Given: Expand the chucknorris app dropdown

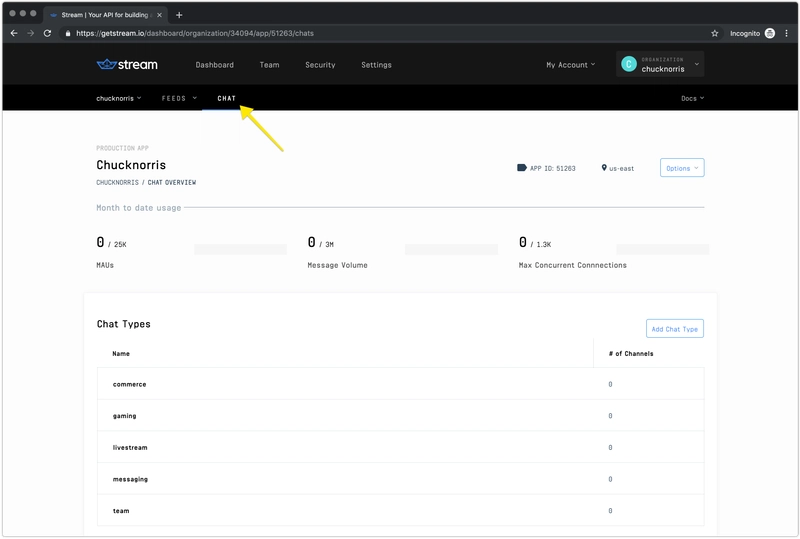Looking at the screenshot, I should pos(118,99).
